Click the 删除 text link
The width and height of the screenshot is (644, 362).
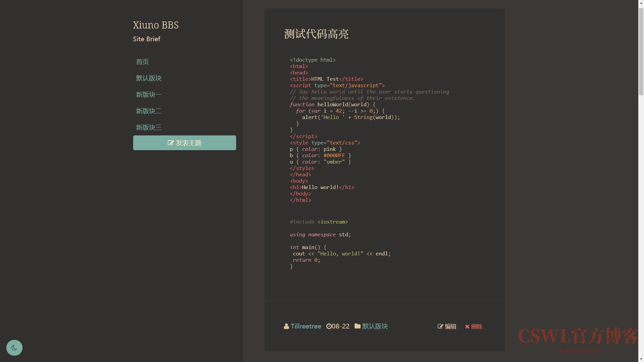[x=476, y=327]
